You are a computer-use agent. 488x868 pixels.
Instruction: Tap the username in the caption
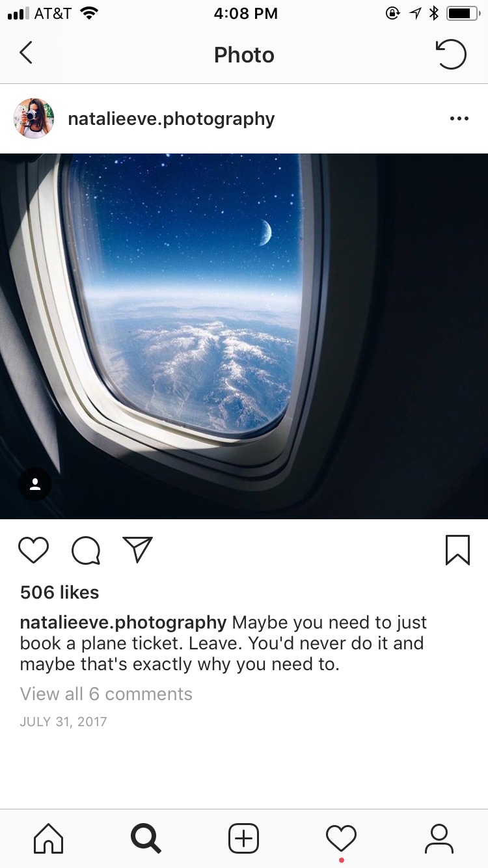point(124,623)
